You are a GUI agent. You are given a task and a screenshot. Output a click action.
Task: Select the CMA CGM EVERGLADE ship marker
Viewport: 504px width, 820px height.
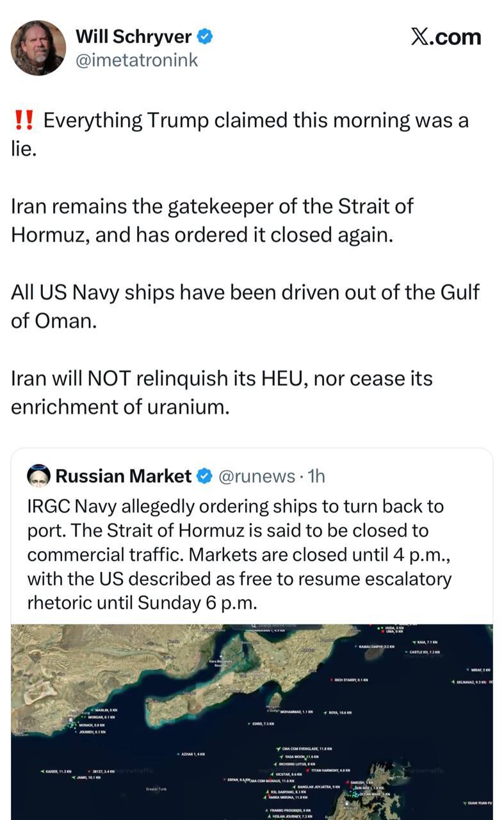coord(279,748)
